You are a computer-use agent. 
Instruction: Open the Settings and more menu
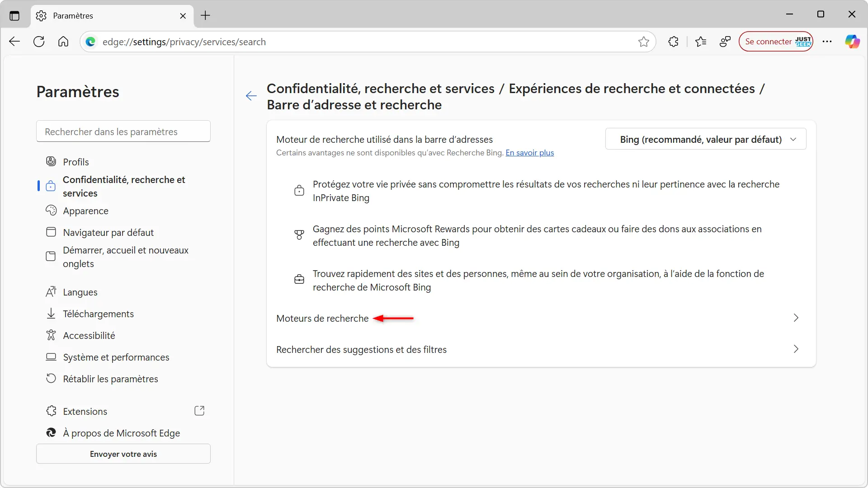click(827, 42)
